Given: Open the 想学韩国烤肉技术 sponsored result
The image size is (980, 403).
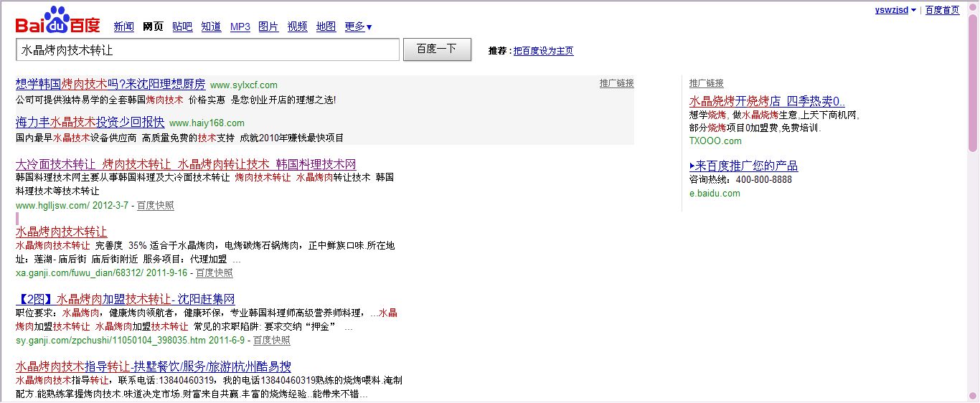Looking at the screenshot, I should [x=110, y=84].
